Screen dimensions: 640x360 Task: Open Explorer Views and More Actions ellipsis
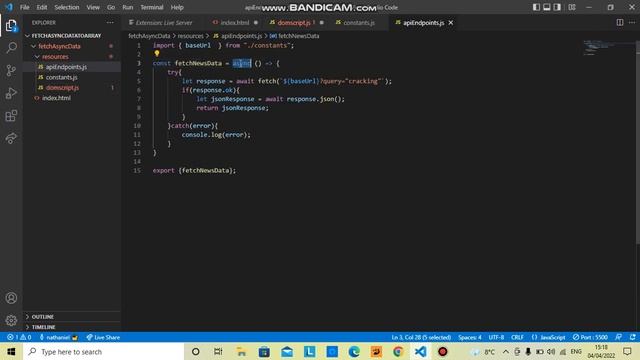(110, 22)
